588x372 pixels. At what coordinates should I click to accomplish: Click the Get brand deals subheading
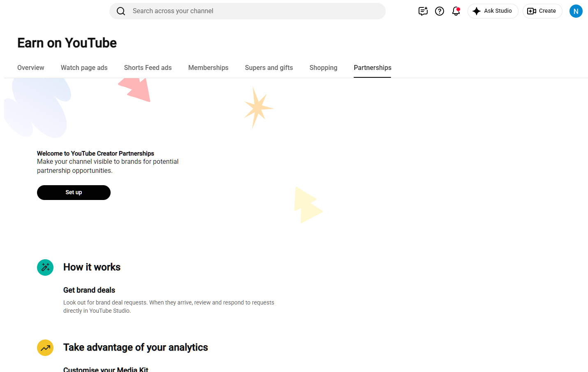(89, 290)
